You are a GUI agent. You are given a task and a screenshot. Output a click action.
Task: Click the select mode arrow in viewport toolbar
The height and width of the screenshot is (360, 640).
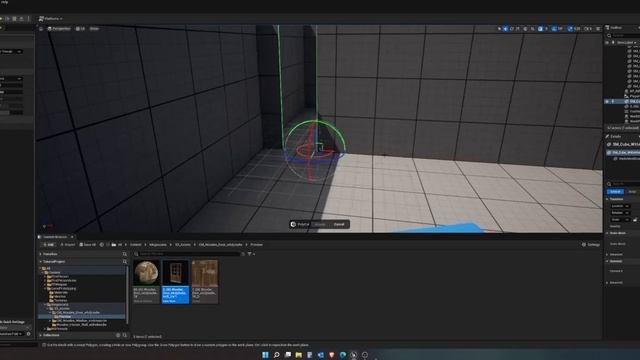click(x=499, y=29)
